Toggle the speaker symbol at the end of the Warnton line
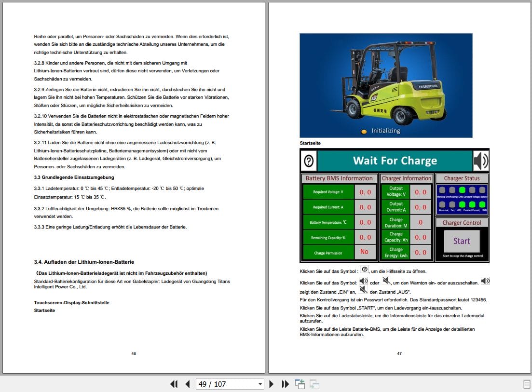The height and width of the screenshot is (392, 532). 486,281
